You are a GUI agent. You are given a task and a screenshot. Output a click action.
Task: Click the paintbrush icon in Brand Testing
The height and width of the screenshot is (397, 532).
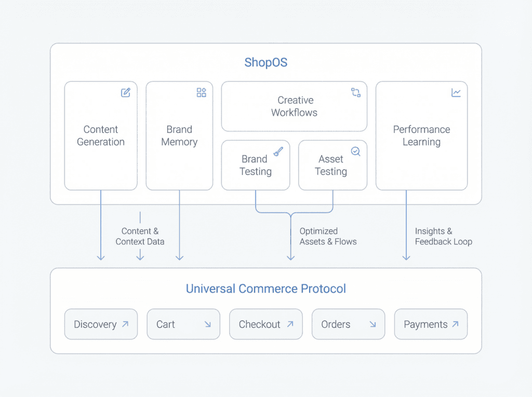[x=278, y=151]
